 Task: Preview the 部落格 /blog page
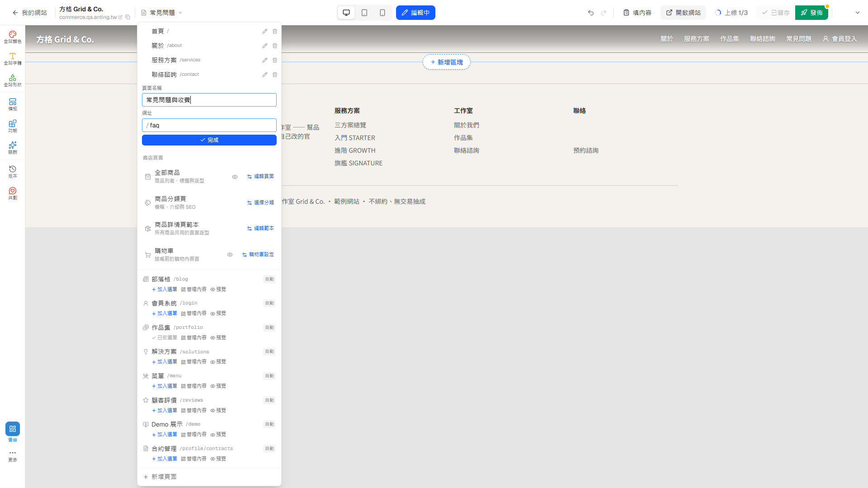[x=218, y=289]
